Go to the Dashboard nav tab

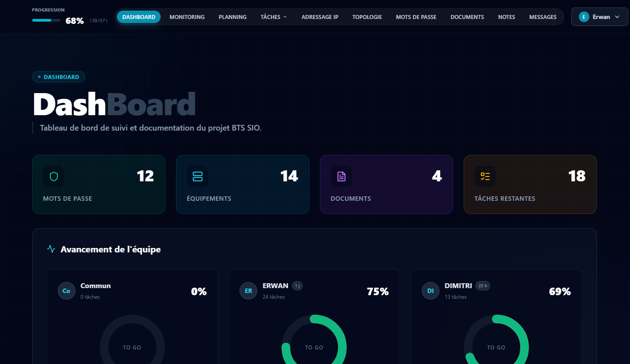139,17
